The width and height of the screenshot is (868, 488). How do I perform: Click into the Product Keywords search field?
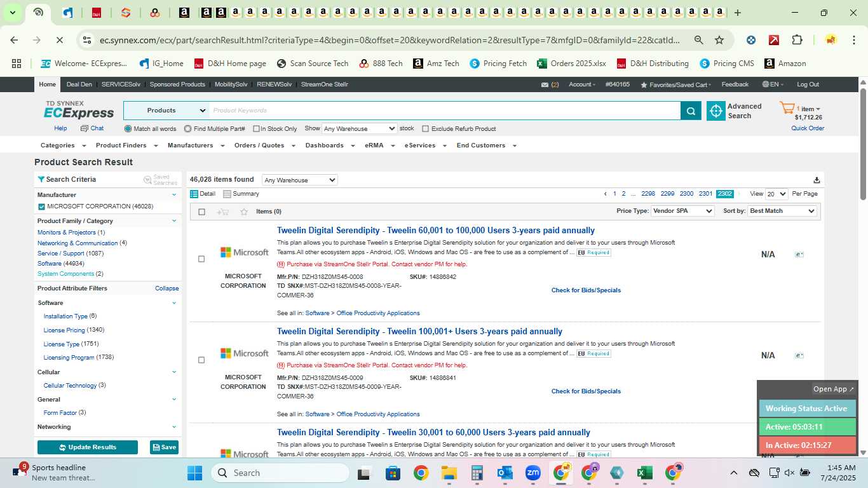(x=445, y=111)
